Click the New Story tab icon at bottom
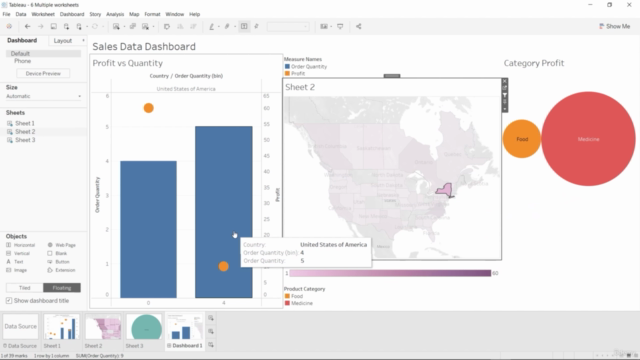 click(211, 345)
